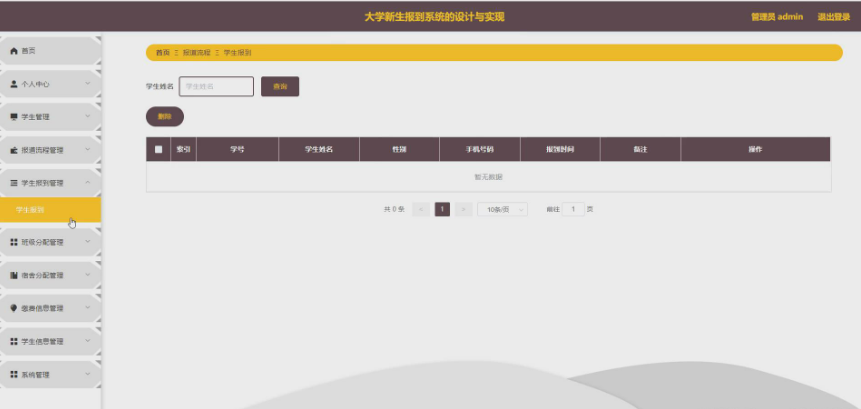861x409 pixels.
Task: Click the 备注 column header
Action: 640,149
